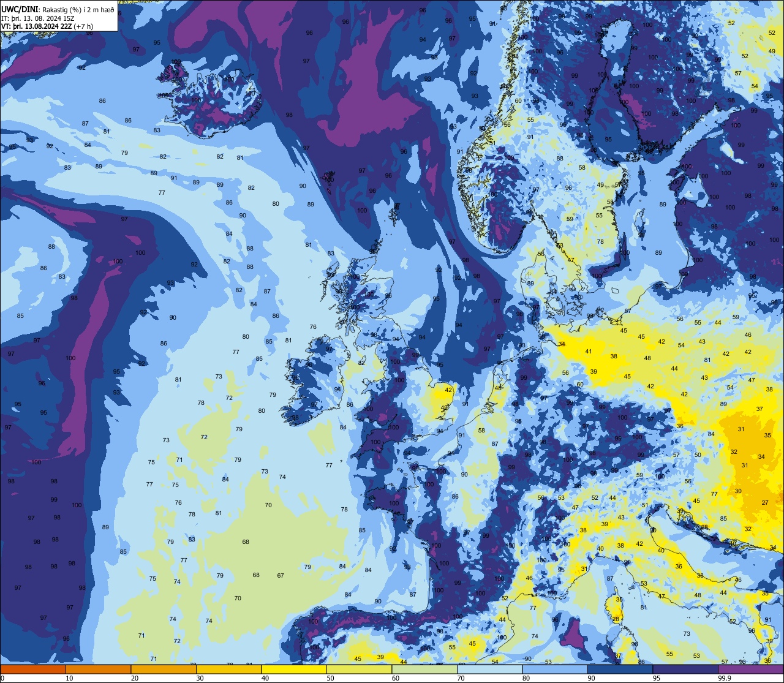Click the legend tick label 70
784x683 pixels.
pos(461,678)
